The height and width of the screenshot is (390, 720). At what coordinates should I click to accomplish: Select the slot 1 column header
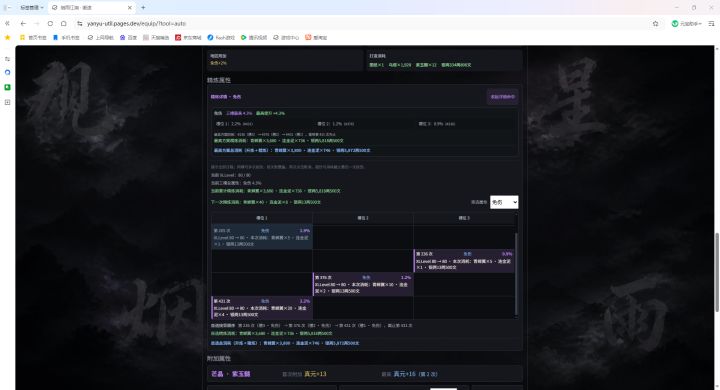[262, 218]
